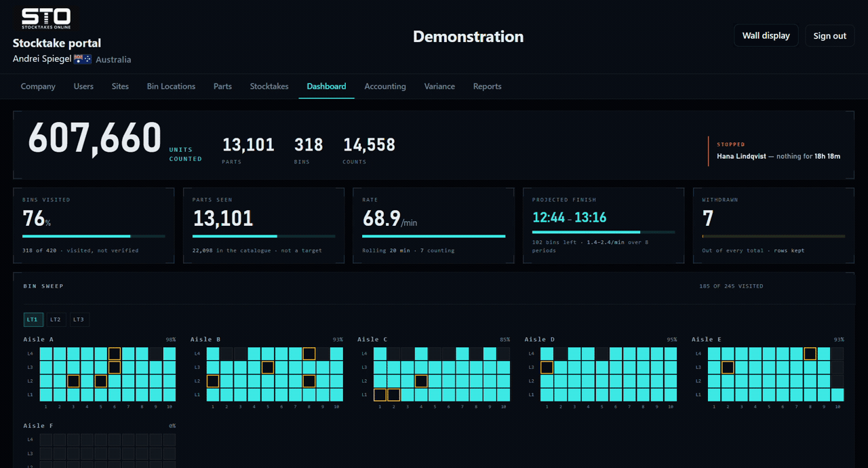Select outlined bin Aisle C L2 column 4
The width and height of the screenshot is (868, 468).
click(421, 381)
